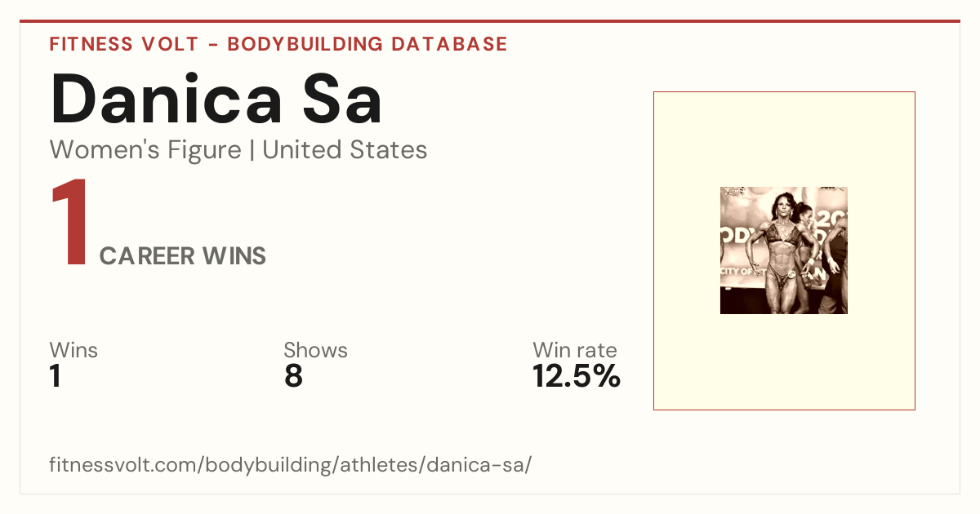Click the Shows stat label
Viewport: 980px width, 514px height.
315,350
